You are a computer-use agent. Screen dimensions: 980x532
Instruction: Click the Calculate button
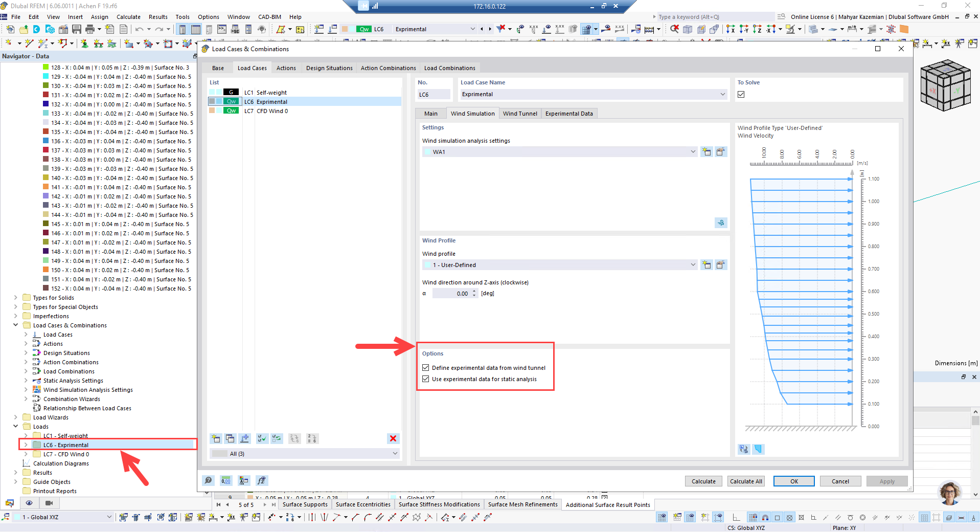703,481
